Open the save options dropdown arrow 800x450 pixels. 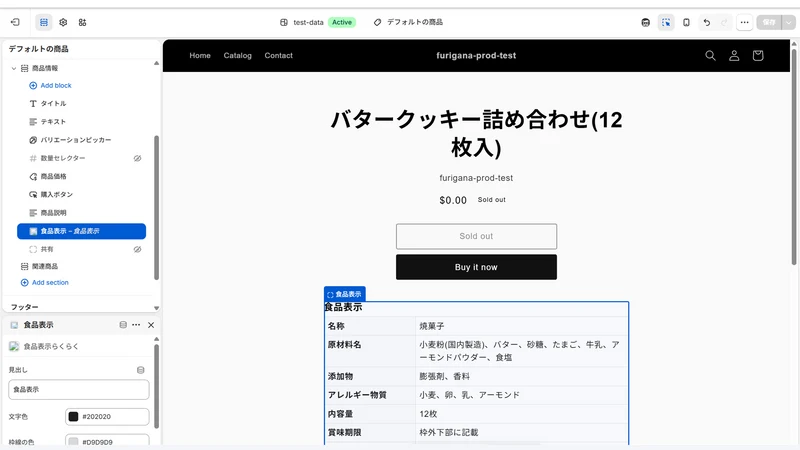tap(789, 22)
